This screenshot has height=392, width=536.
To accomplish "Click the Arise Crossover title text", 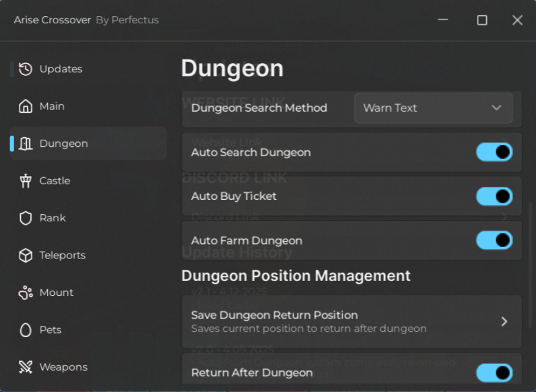I will 53,20.
